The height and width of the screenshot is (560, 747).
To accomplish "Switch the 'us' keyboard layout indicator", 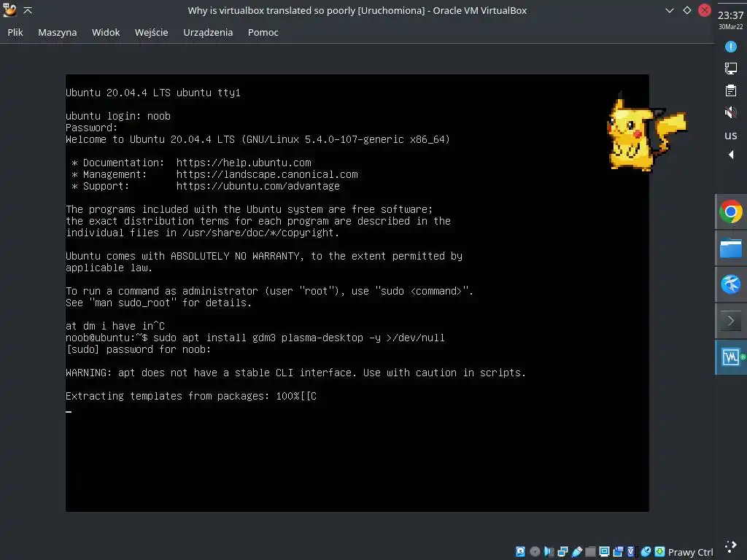I will point(731,136).
